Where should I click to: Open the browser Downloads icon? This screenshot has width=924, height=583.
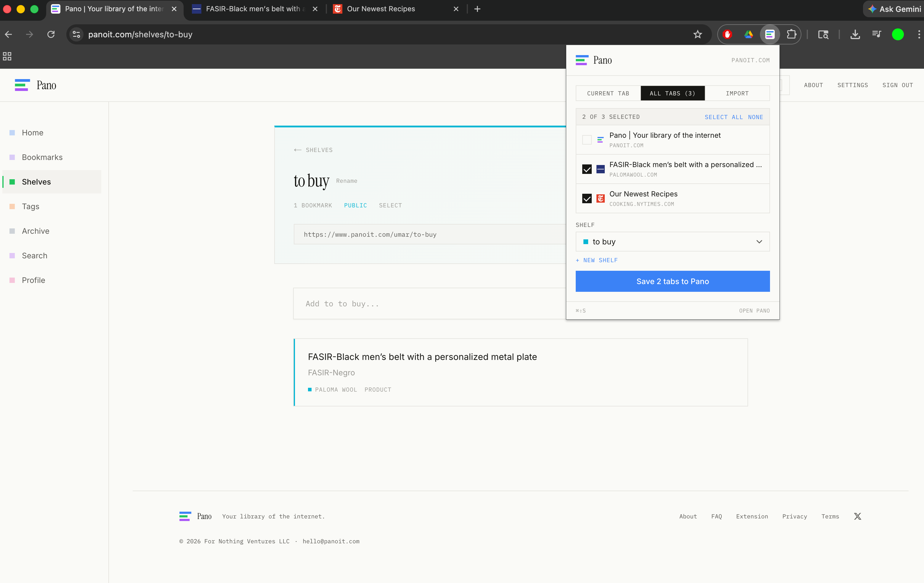(x=855, y=34)
